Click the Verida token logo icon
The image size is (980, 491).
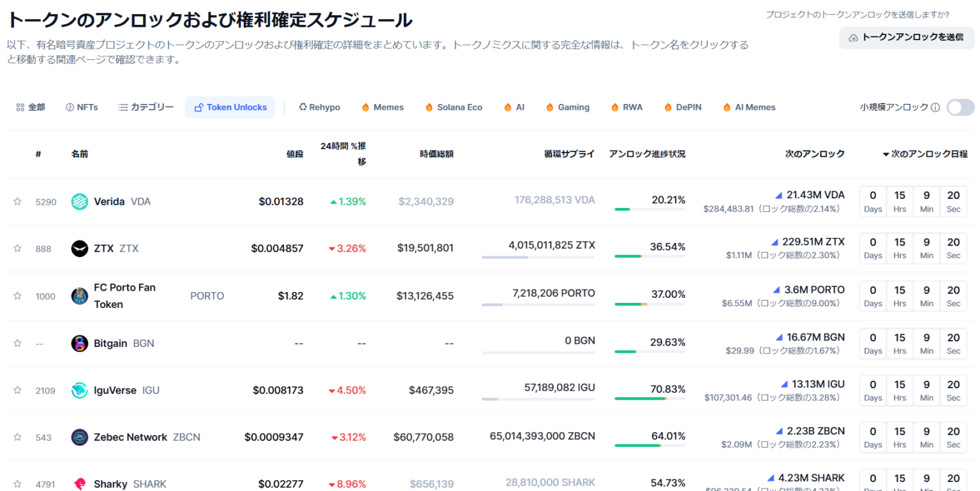[78, 201]
